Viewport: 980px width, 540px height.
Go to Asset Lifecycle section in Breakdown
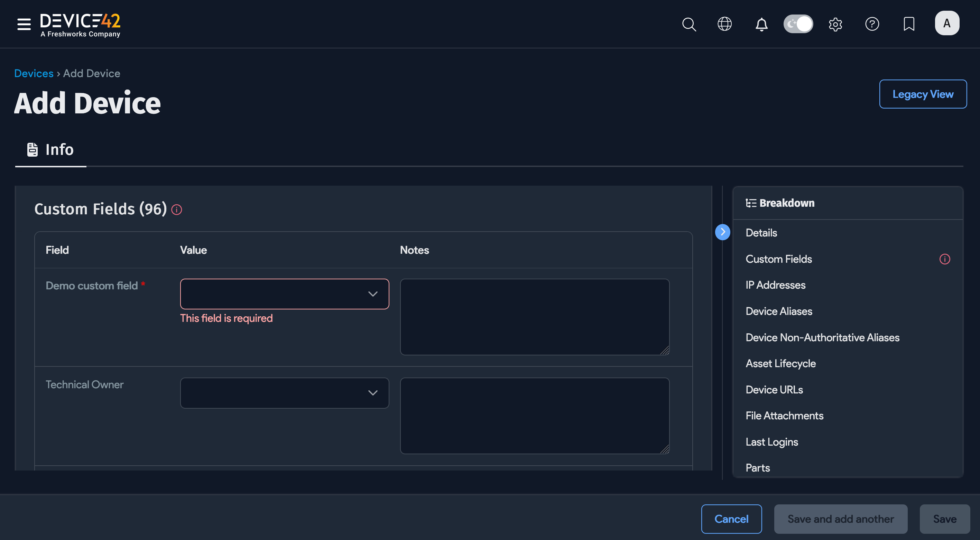(x=781, y=363)
